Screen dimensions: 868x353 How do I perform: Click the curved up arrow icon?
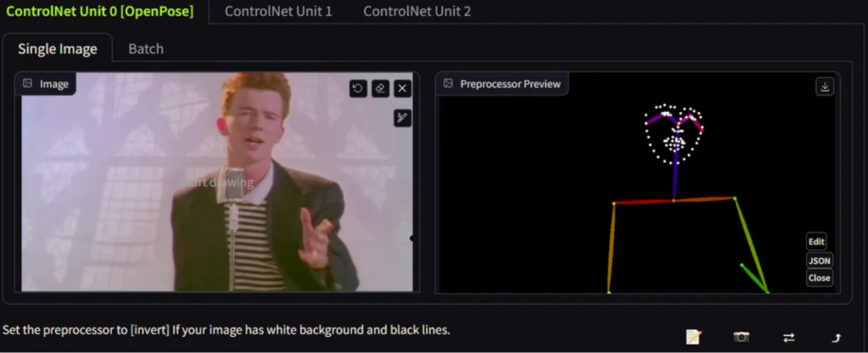click(x=836, y=337)
